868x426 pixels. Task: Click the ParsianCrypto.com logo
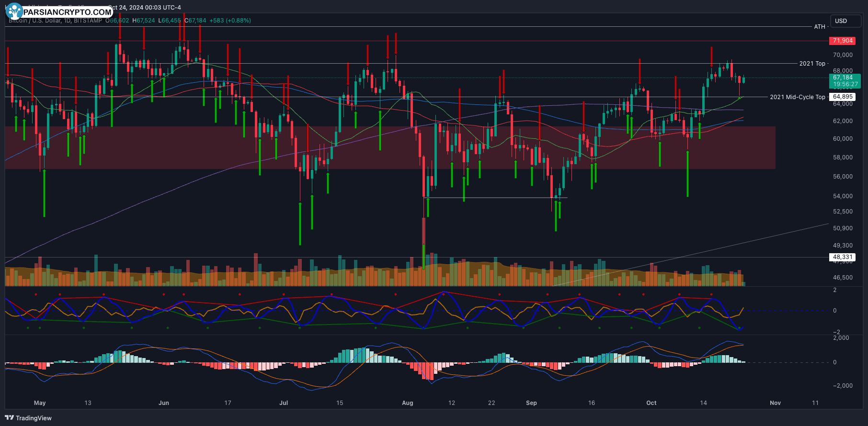coord(60,11)
